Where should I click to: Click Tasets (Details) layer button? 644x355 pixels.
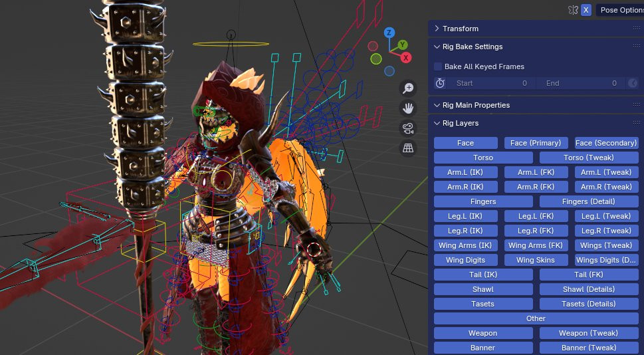pyautogui.click(x=589, y=304)
